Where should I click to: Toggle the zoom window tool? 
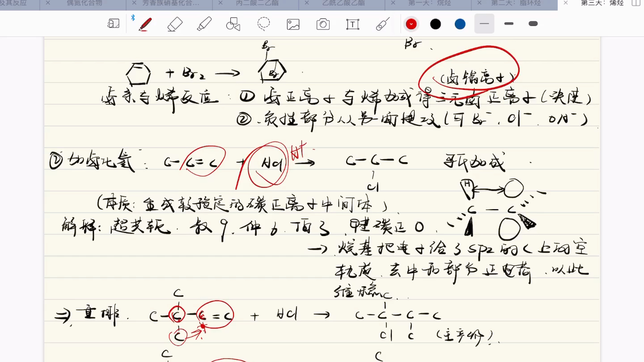[x=114, y=24]
